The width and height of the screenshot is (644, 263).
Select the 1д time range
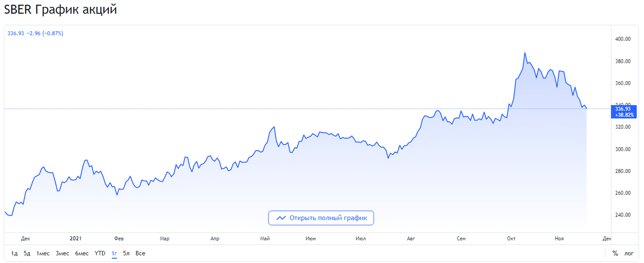coord(14,253)
